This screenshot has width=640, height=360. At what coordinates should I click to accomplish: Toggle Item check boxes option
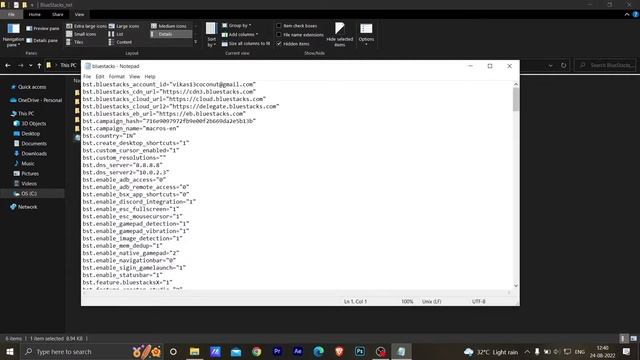(297, 26)
